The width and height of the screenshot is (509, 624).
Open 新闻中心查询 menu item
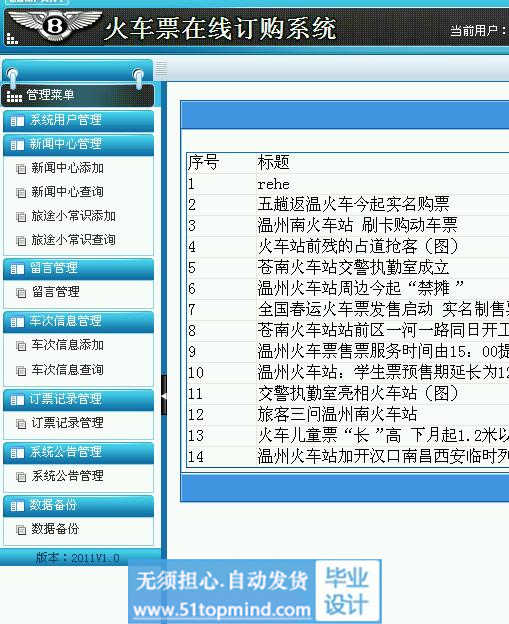click(x=68, y=192)
